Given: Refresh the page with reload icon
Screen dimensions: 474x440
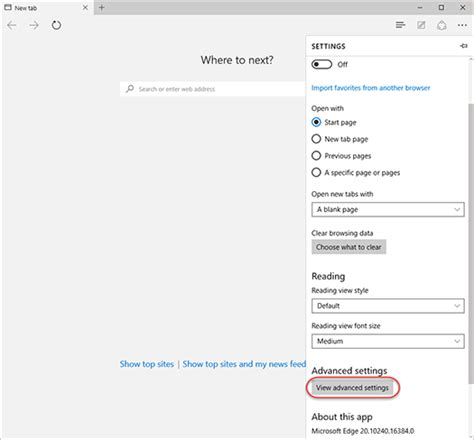Looking at the screenshot, I should tap(56, 25).
